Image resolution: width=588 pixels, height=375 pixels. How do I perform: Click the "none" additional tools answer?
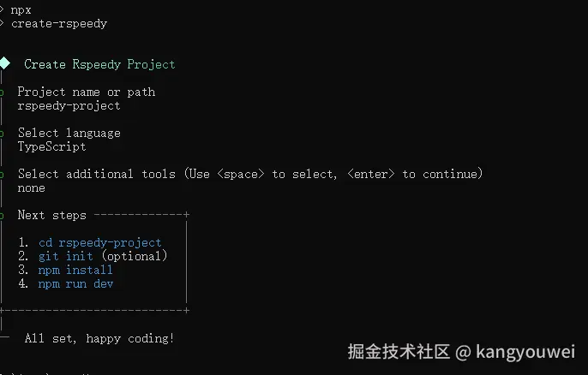tap(31, 187)
